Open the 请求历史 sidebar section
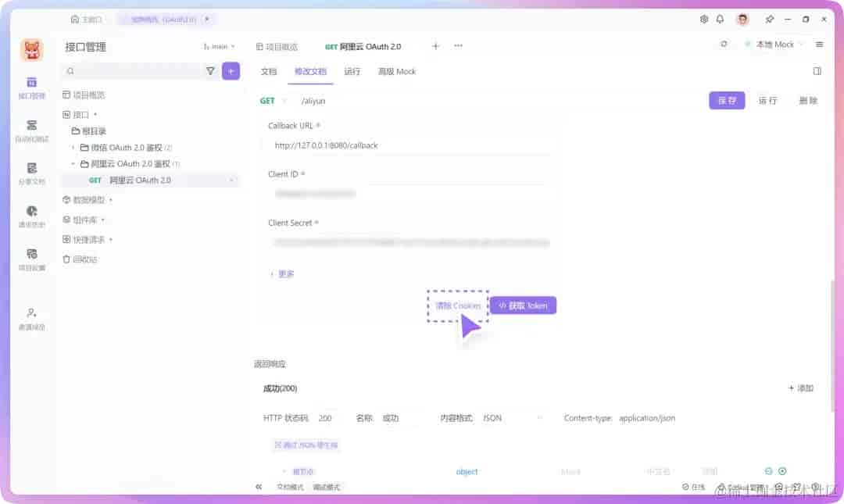The height and width of the screenshot is (504, 844). coord(32,216)
